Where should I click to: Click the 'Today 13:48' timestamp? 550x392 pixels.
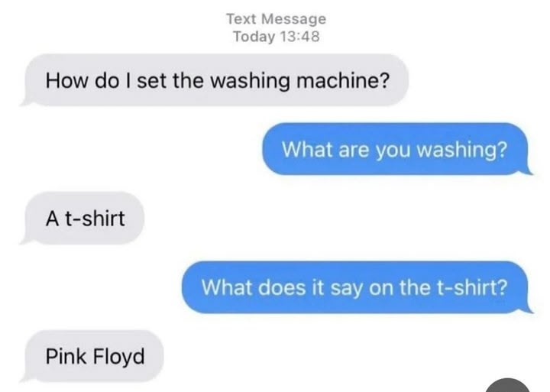[x=277, y=37]
